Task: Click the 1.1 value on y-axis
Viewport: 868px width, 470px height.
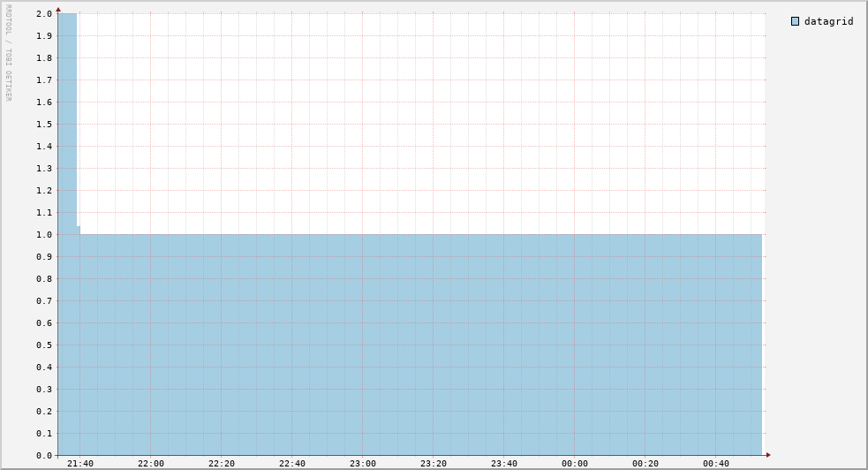Action: pyautogui.click(x=44, y=213)
